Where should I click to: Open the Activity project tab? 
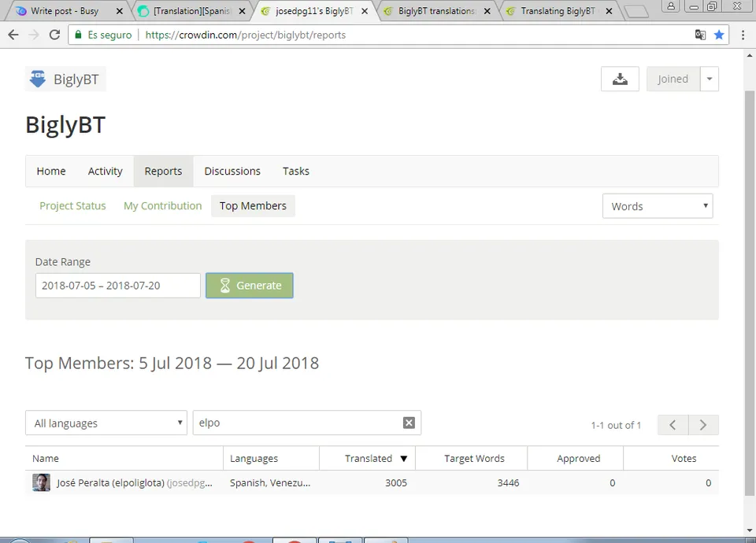point(105,171)
